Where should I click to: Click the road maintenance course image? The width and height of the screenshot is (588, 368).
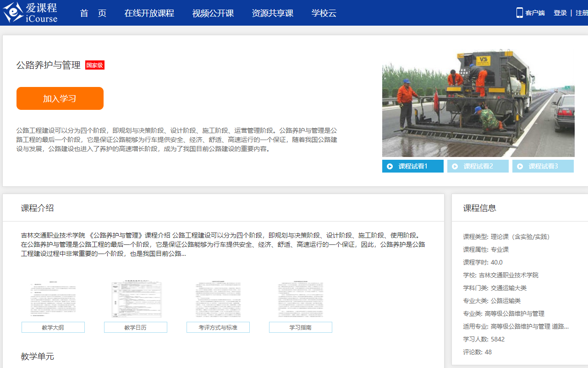(478, 103)
